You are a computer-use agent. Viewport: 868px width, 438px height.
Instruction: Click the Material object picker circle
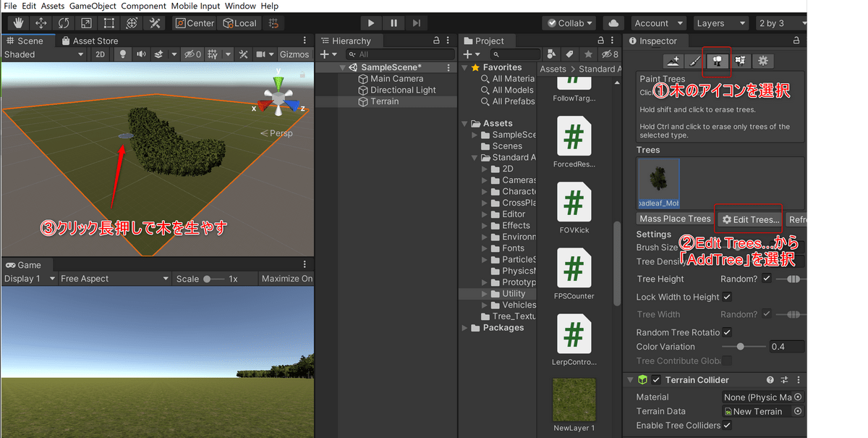(x=798, y=397)
